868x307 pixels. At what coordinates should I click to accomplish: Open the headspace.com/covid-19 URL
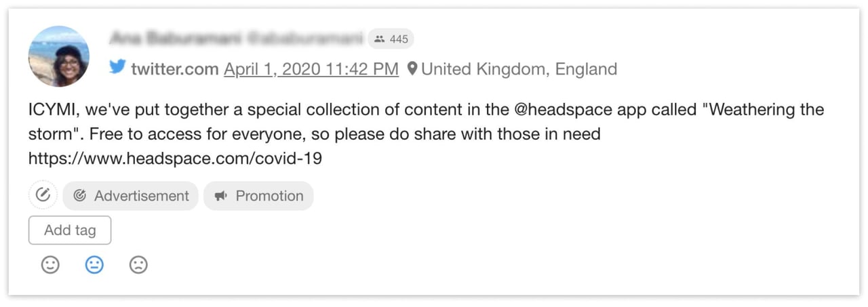tap(175, 159)
